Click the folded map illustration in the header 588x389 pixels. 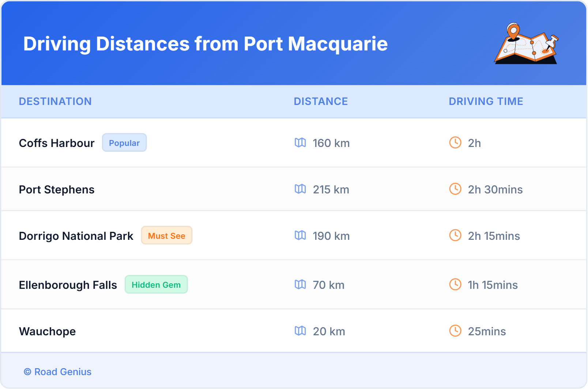click(x=527, y=44)
